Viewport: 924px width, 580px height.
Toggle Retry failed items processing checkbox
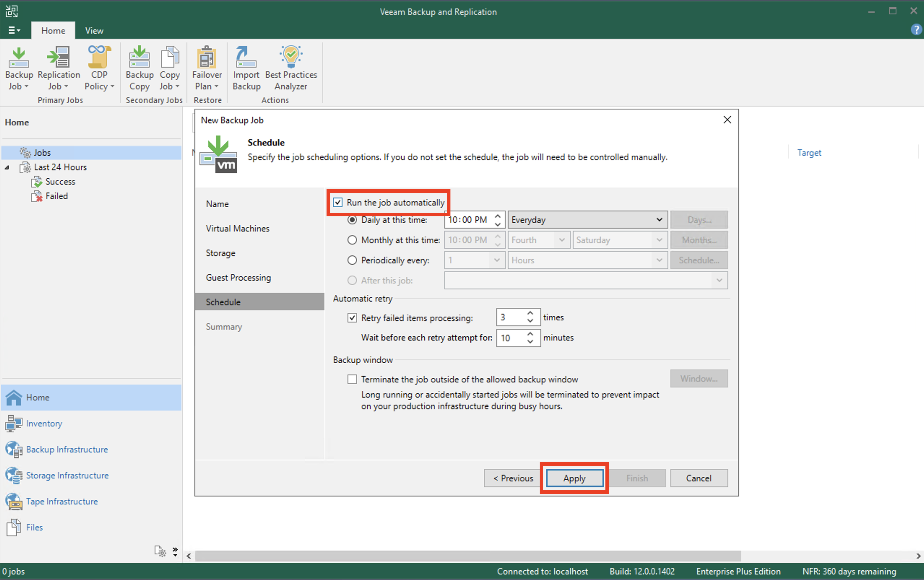352,318
